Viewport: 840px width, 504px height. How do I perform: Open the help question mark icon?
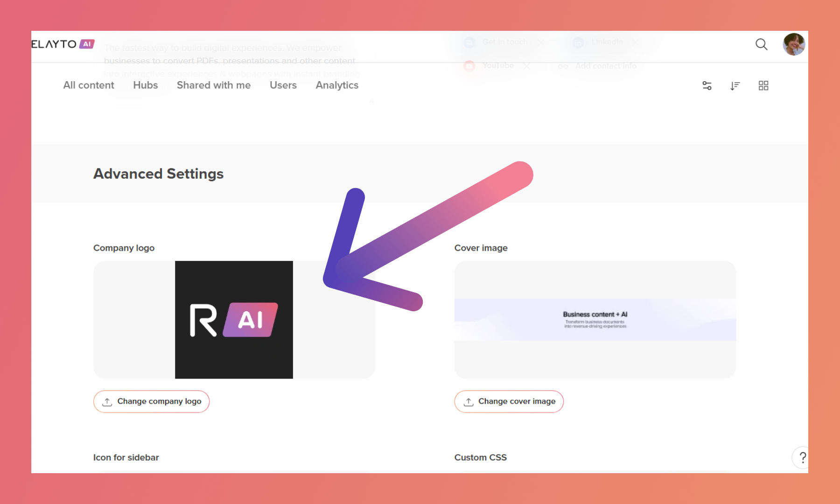click(802, 457)
